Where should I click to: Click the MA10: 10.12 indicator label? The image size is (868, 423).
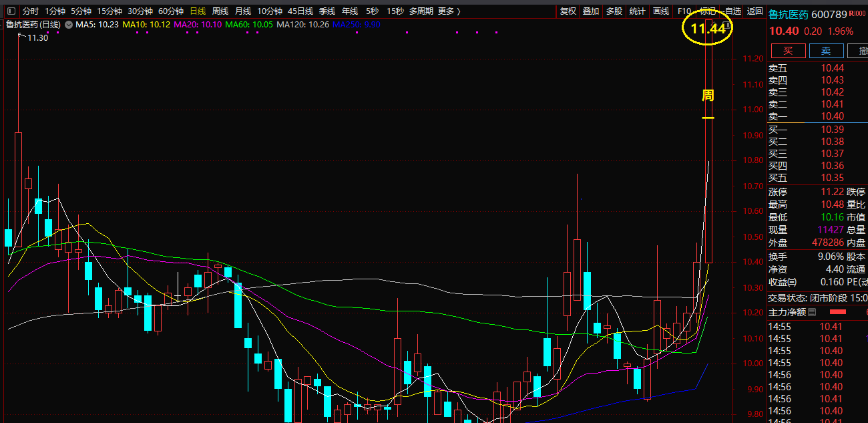[x=147, y=25]
